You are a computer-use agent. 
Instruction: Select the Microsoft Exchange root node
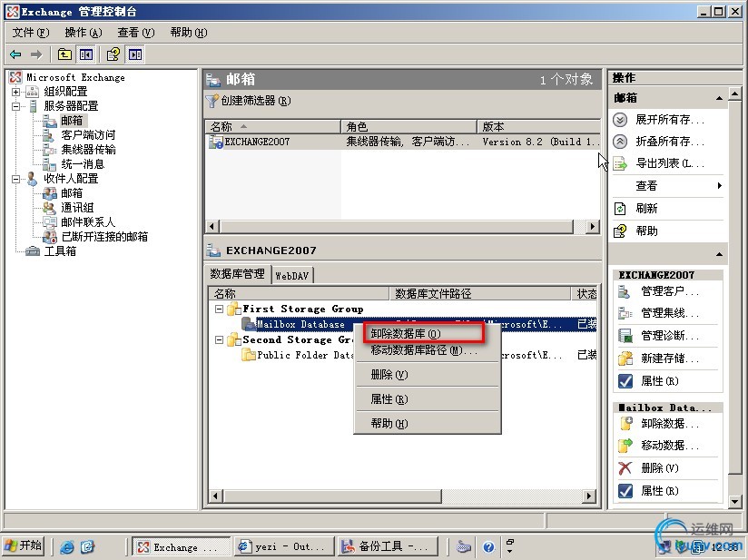point(75,77)
